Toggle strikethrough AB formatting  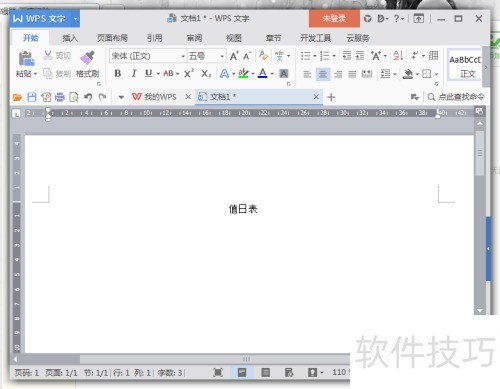[168, 73]
